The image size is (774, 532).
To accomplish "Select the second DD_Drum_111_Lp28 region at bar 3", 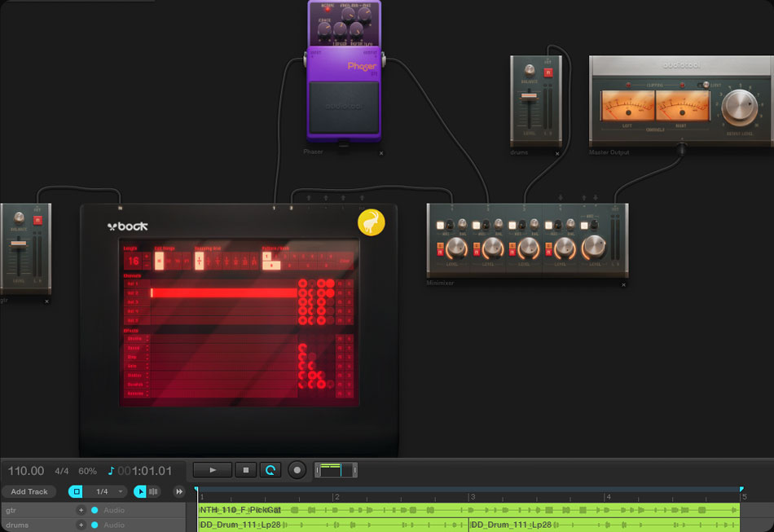I will point(605,525).
